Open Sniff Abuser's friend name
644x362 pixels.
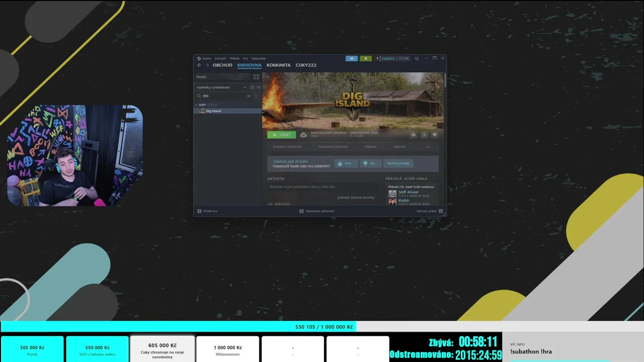click(x=409, y=192)
